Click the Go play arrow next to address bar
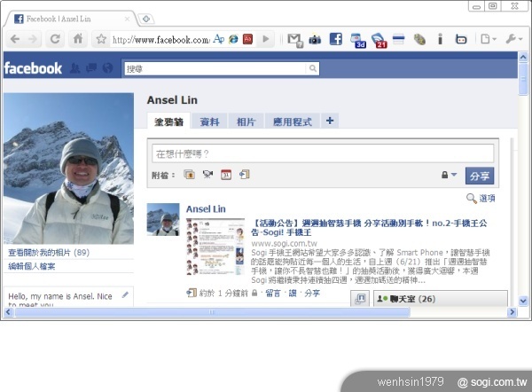Image resolution: width=532 pixels, height=392 pixels. click(x=266, y=39)
